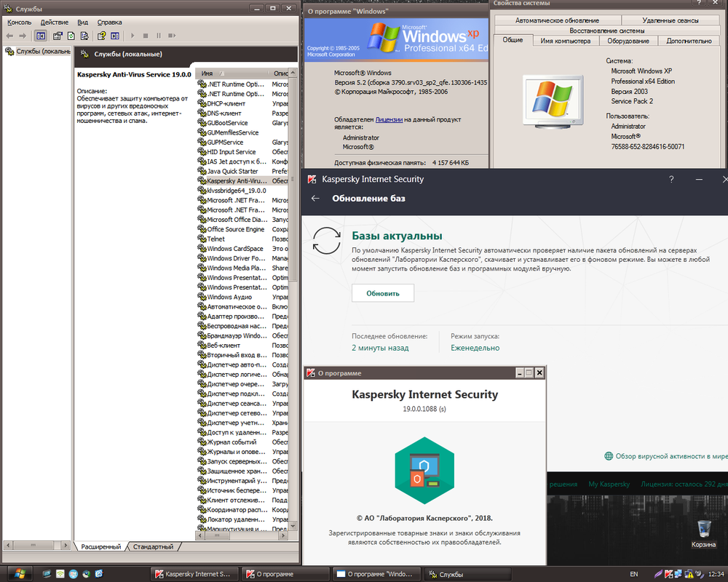Click the Forward arrow in Services toolbar

(23, 36)
